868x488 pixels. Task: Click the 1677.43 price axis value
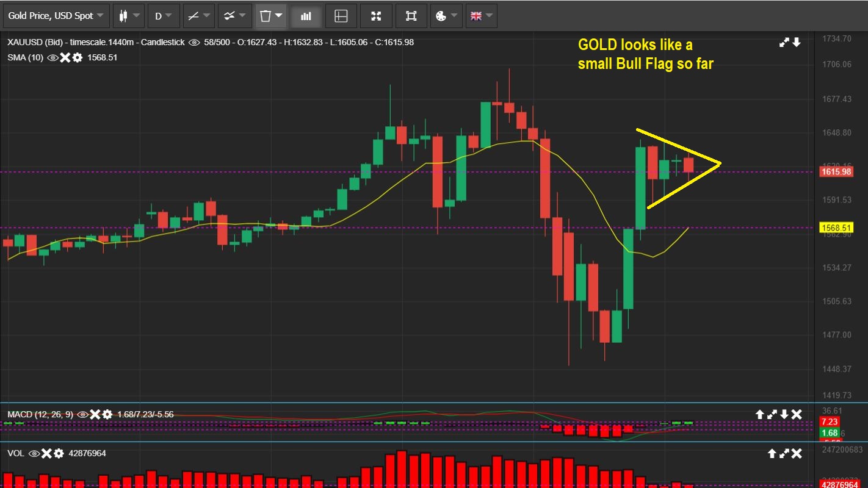(836, 99)
